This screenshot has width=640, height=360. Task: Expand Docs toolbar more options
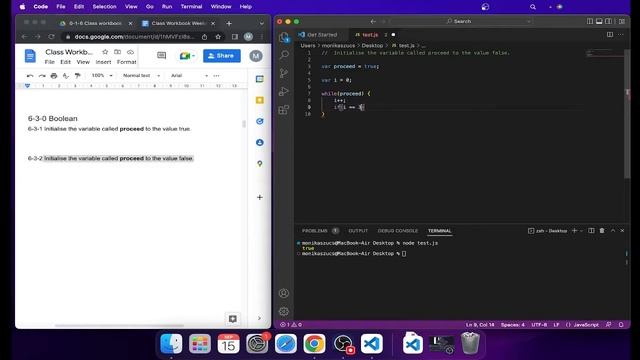point(216,76)
